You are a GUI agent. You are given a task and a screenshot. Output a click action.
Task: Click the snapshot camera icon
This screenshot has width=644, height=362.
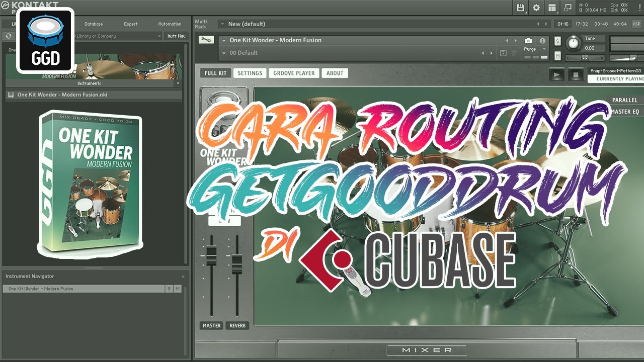528,41
